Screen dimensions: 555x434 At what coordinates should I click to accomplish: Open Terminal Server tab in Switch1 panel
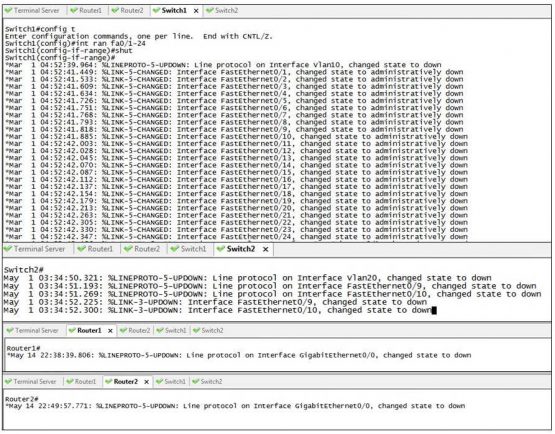click(x=32, y=11)
